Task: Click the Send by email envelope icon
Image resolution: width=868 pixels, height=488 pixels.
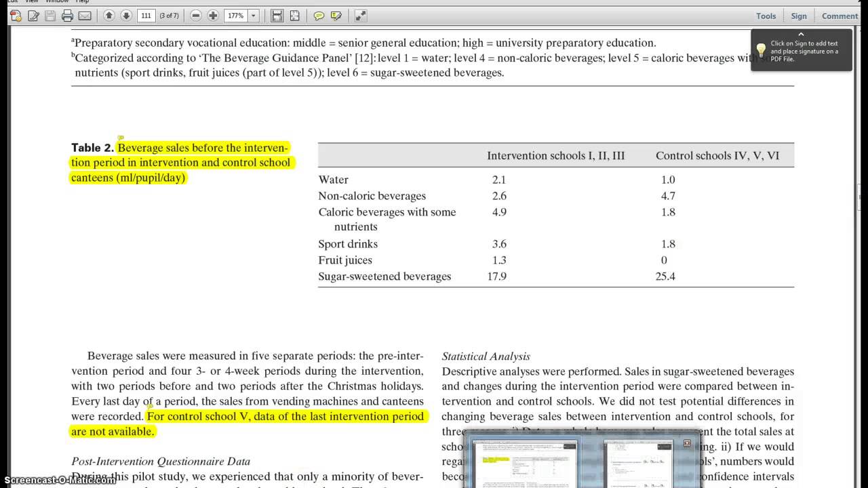Action: click(85, 16)
